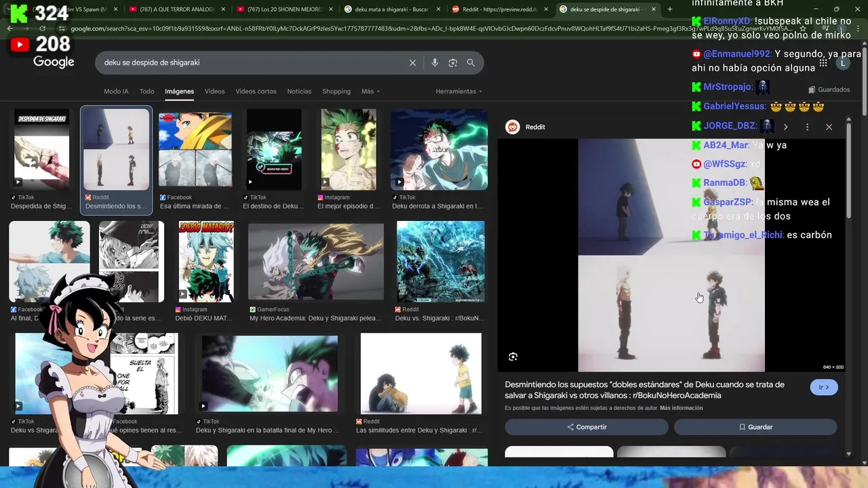Click the browser reload button
Screen dimensions: 868x488
coord(42,28)
